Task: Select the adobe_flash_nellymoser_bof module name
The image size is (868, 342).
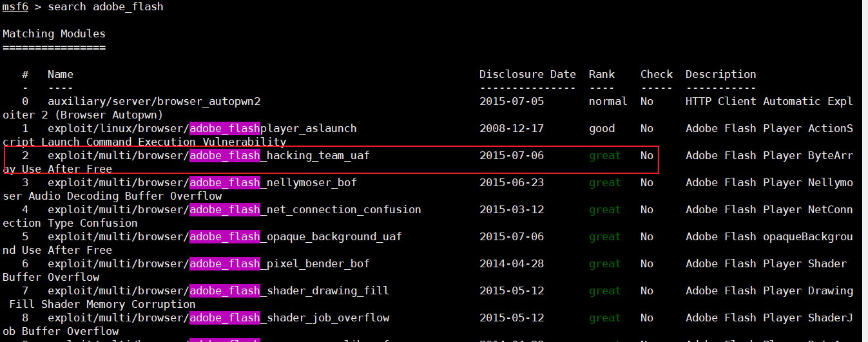Action: click(202, 182)
